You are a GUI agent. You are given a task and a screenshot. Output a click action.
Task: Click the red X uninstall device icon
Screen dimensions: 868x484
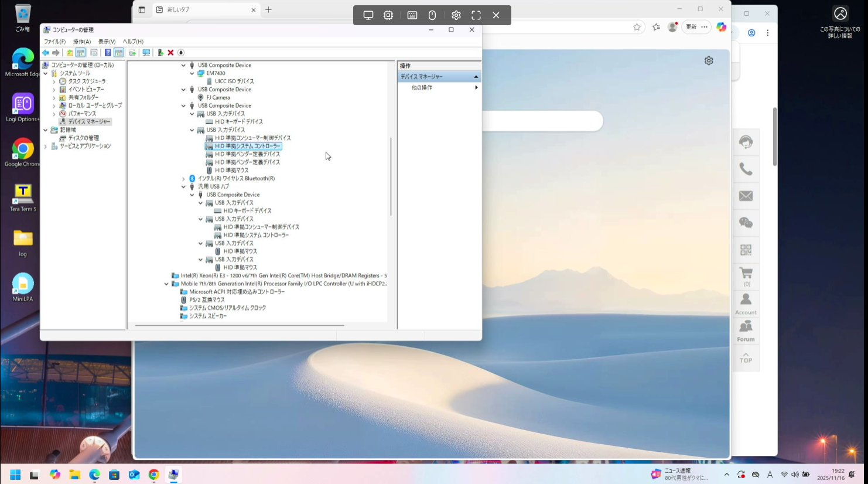pyautogui.click(x=170, y=53)
